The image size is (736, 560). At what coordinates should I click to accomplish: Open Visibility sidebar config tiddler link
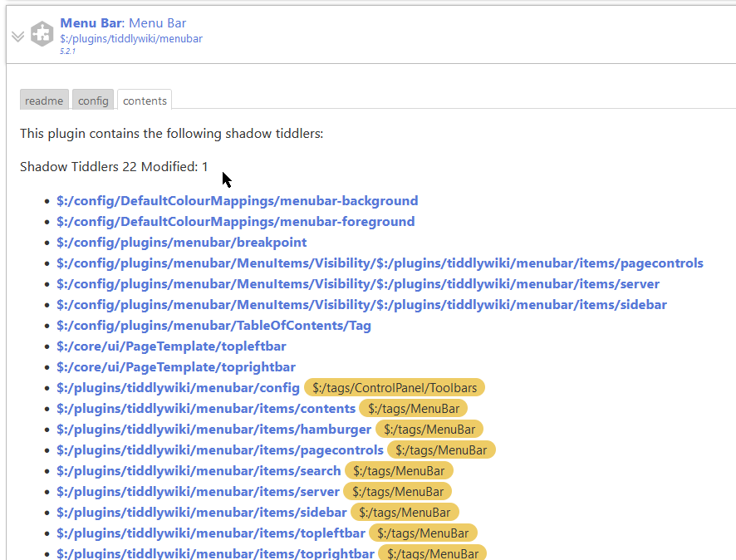point(361,305)
